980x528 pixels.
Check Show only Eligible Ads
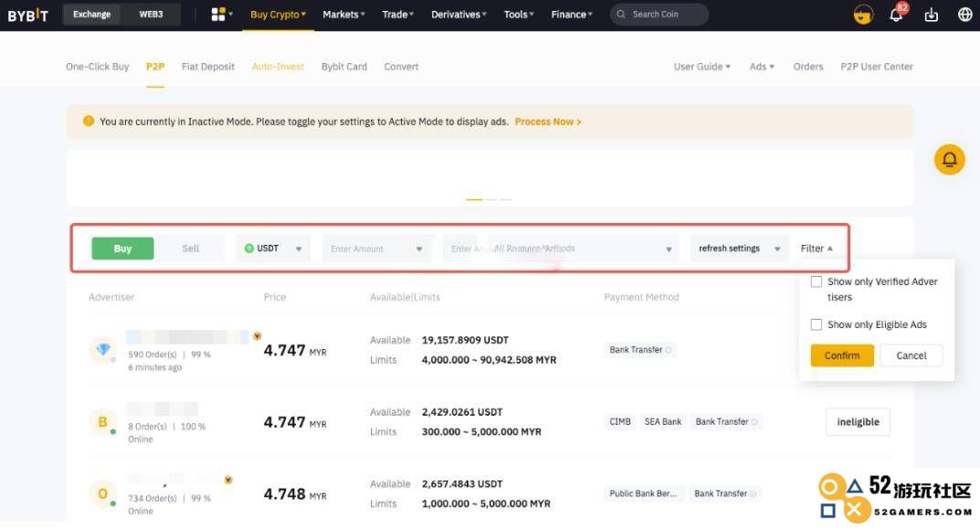[x=817, y=324]
